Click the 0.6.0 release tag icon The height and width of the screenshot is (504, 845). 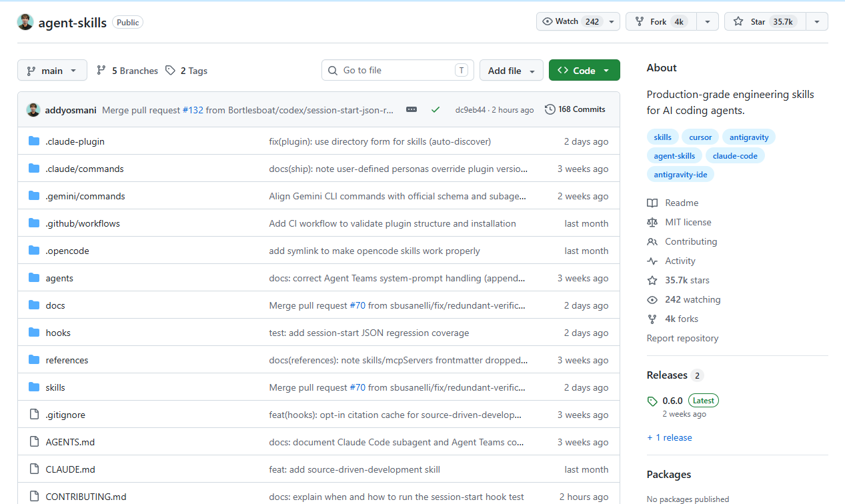point(652,401)
